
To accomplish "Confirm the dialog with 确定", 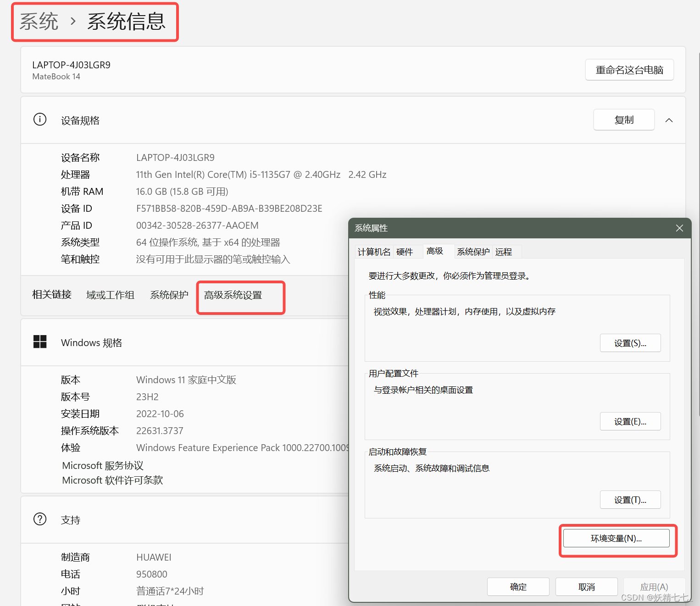I will [x=518, y=587].
